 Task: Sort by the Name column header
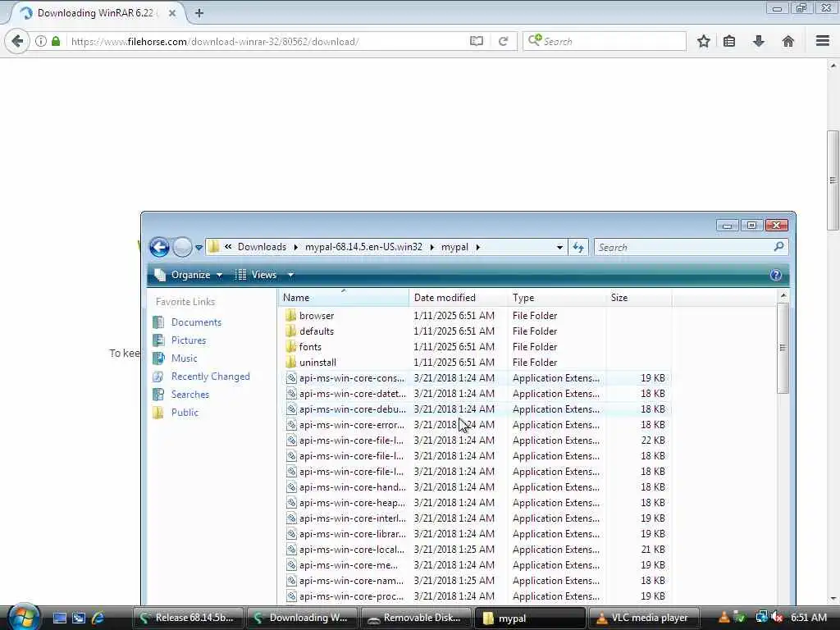[344, 297]
